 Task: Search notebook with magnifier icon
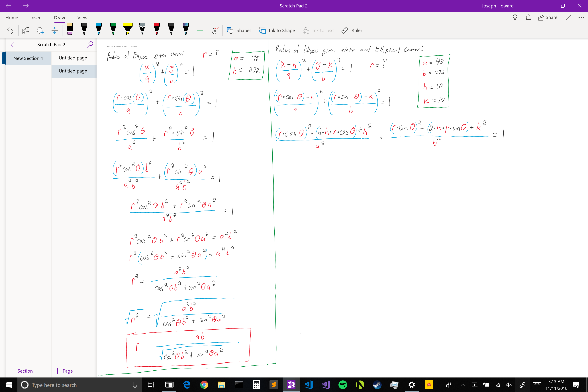coord(90,44)
